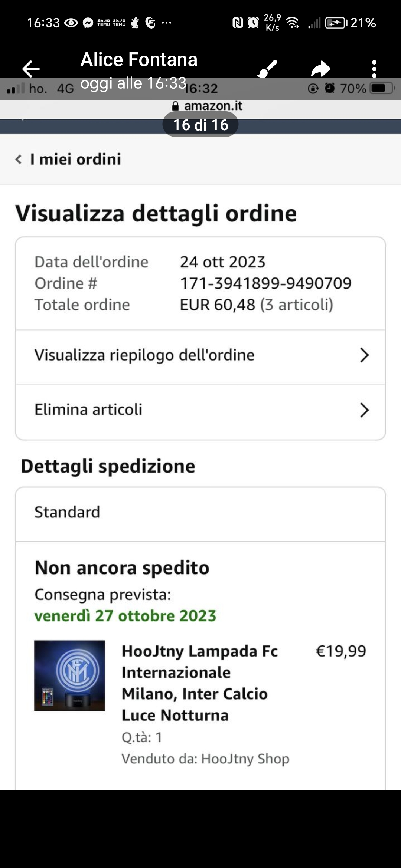Open HooJtny Lampada Fc Internazionale product link

(199, 683)
